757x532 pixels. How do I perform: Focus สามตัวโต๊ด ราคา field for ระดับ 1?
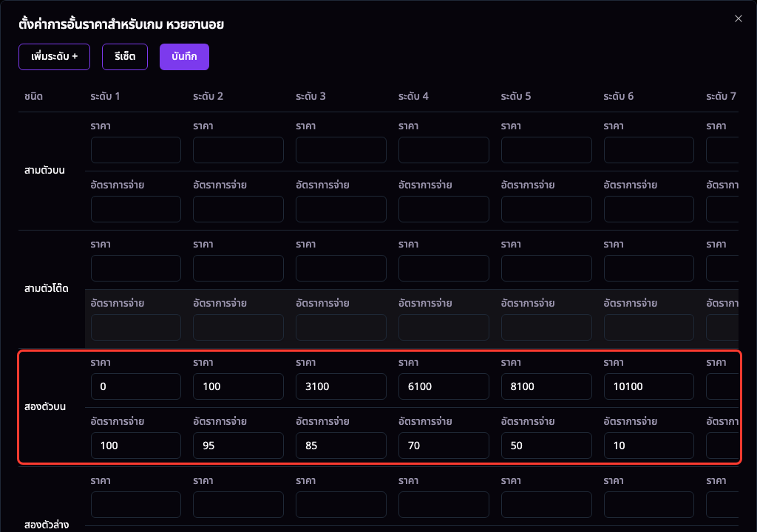point(136,268)
